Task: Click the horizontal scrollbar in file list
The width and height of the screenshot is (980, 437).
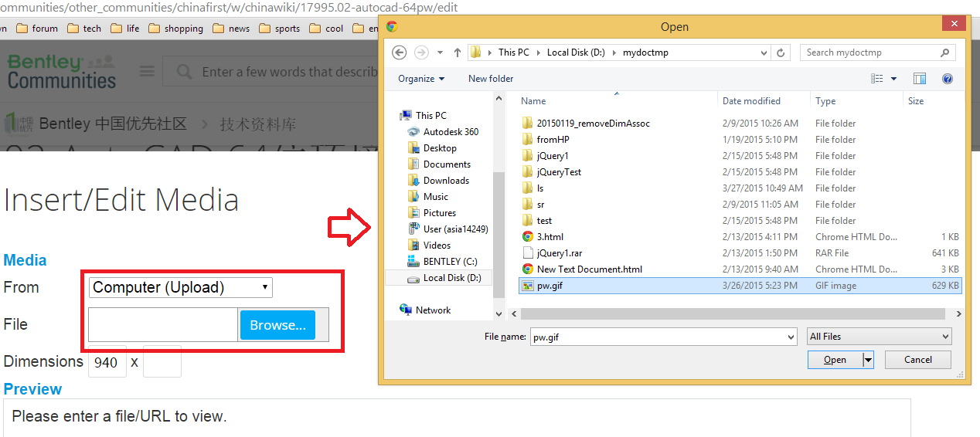Action: point(733,314)
